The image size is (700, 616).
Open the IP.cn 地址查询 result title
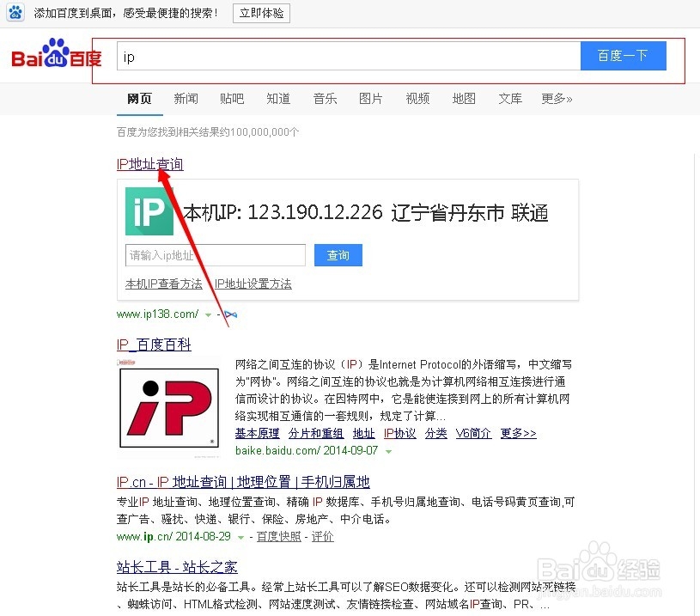[243, 482]
